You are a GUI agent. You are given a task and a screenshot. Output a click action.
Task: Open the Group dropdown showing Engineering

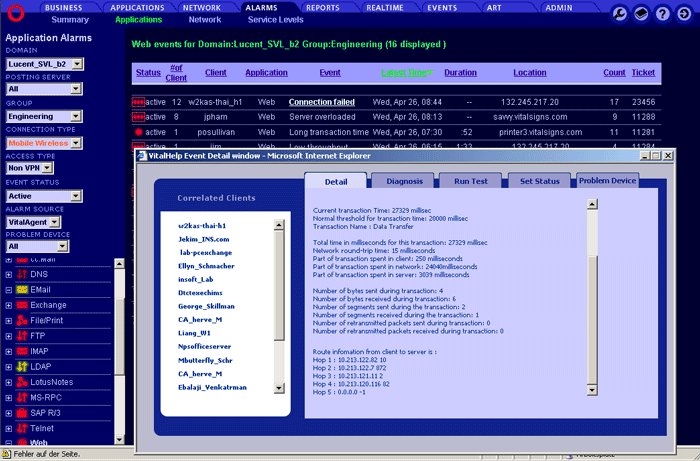(x=44, y=116)
